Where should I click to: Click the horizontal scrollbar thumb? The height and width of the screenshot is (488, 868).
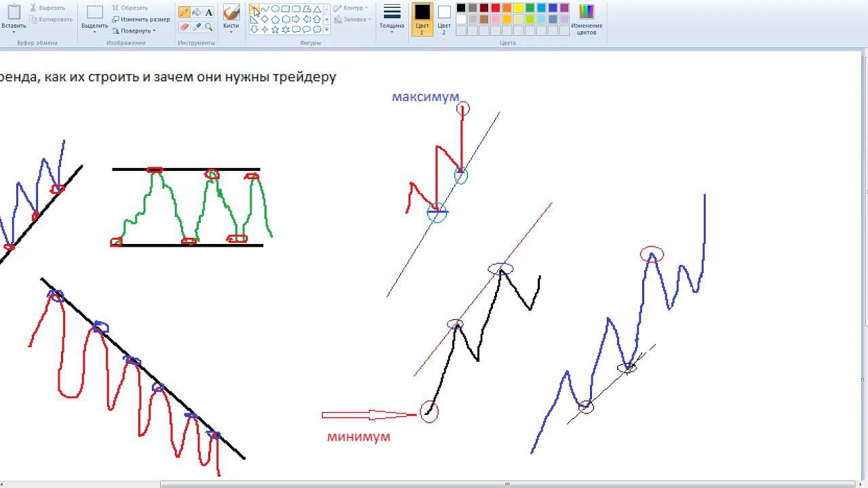tap(507, 485)
